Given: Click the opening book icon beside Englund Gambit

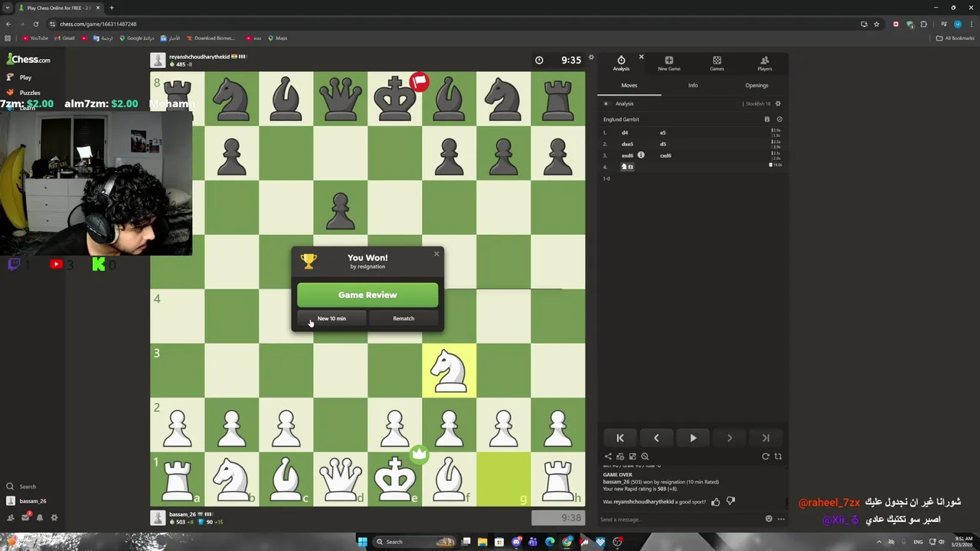Looking at the screenshot, I should (x=767, y=119).
